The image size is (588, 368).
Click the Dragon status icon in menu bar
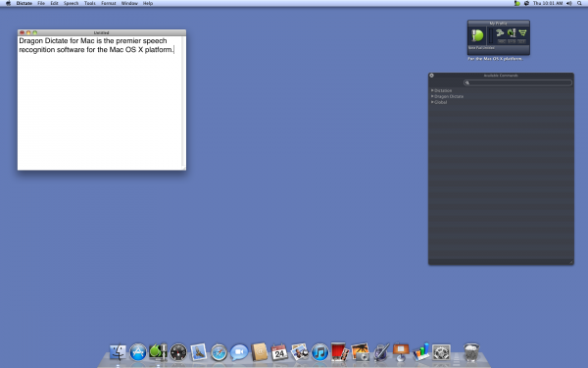click(517, 3)
